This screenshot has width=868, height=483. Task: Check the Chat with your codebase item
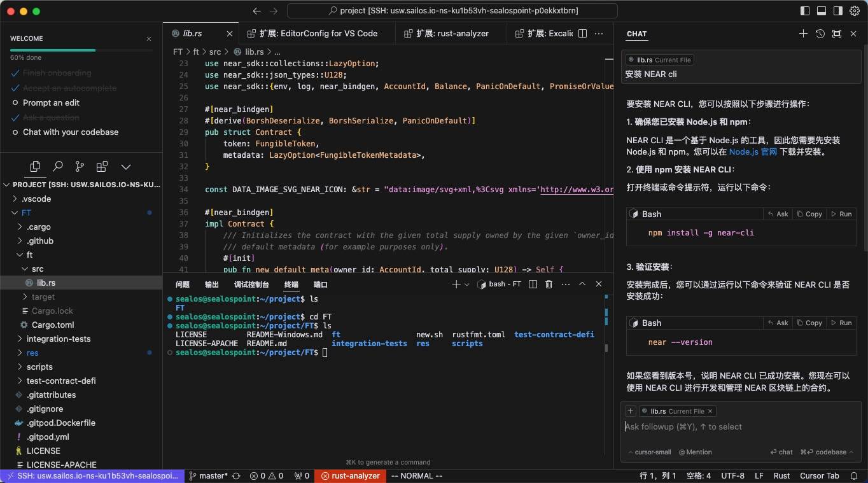15,132
